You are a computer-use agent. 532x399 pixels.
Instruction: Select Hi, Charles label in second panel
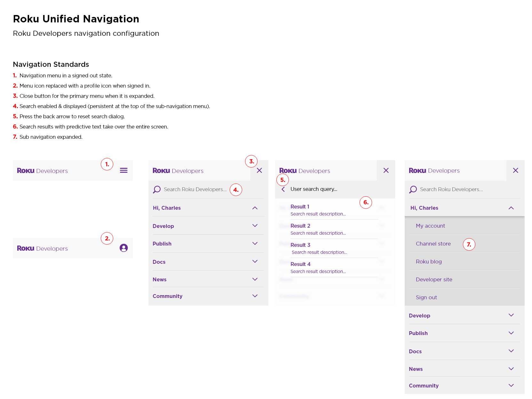coord(167,208)
